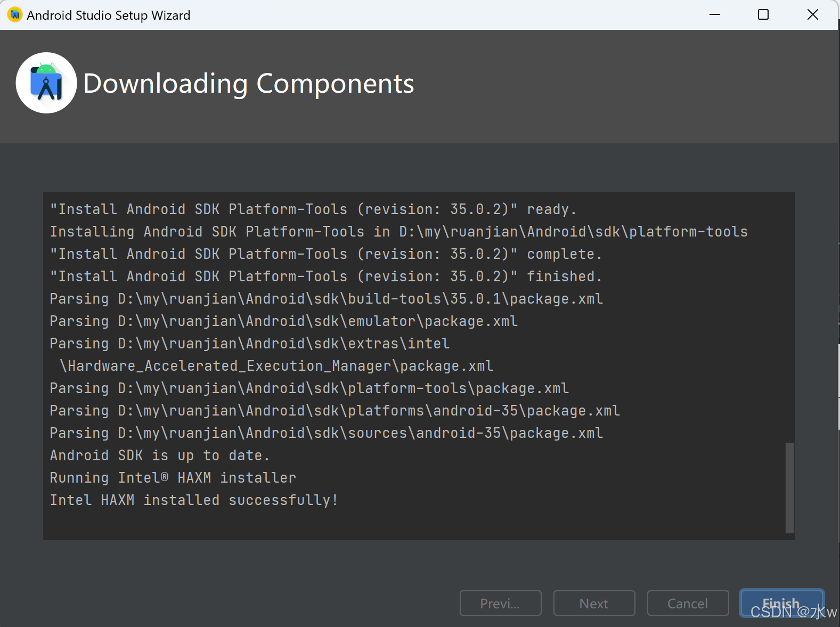Click the 'Android Studio Setup Wizard' window title

tap(108, 15)
